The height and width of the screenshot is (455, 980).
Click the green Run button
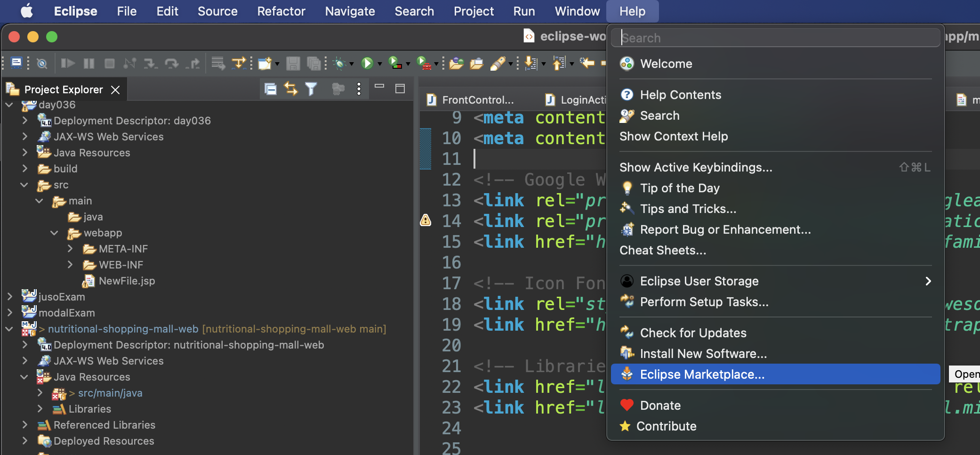367,63
